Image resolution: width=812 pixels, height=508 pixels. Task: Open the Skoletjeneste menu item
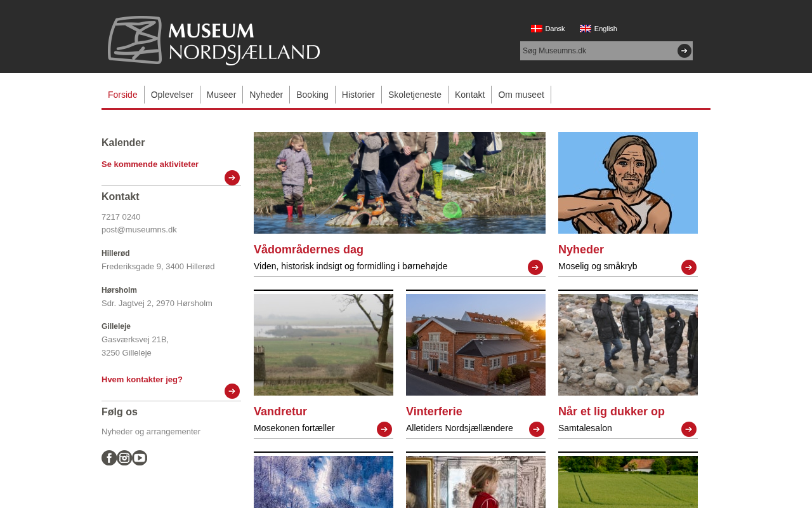pyautogui.click(x=415, y=95)
